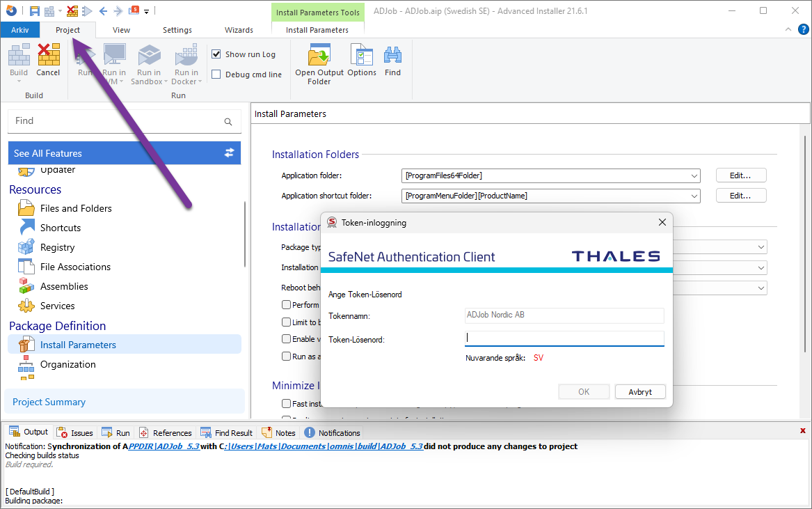Go back with the blue left arrow
The height and width of the screenshot is (509, 812).
click(x=103, y=11)
